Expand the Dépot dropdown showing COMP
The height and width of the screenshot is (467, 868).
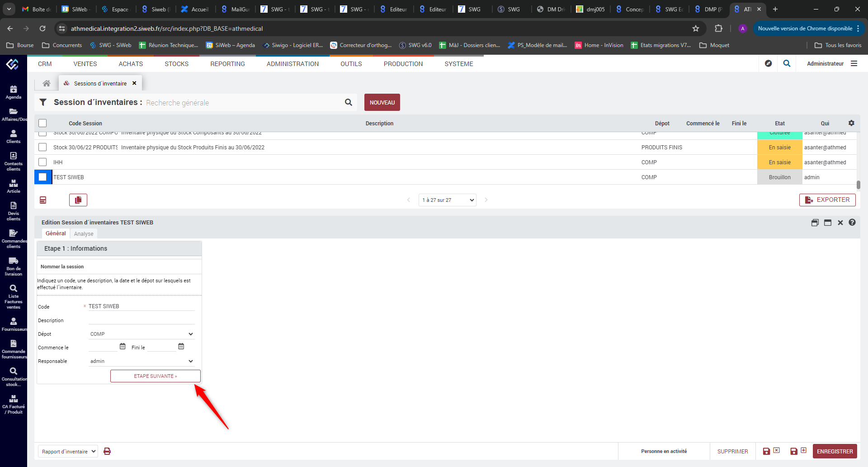pos(142,334)
